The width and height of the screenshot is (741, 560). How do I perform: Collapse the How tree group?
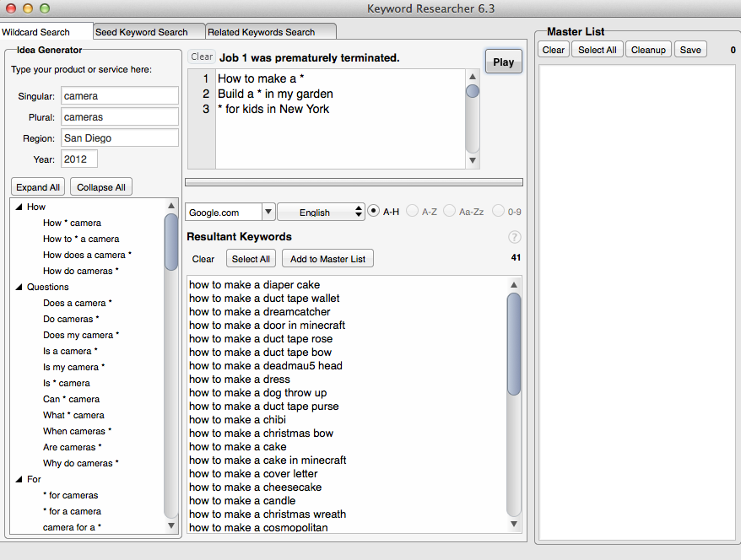pyautogui.click(x=19, y=207)
